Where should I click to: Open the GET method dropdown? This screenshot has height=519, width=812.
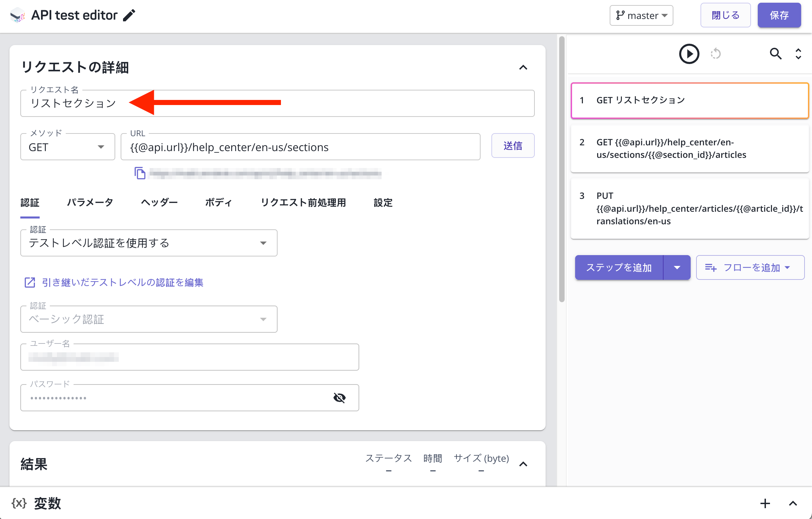tap(67, 147)
